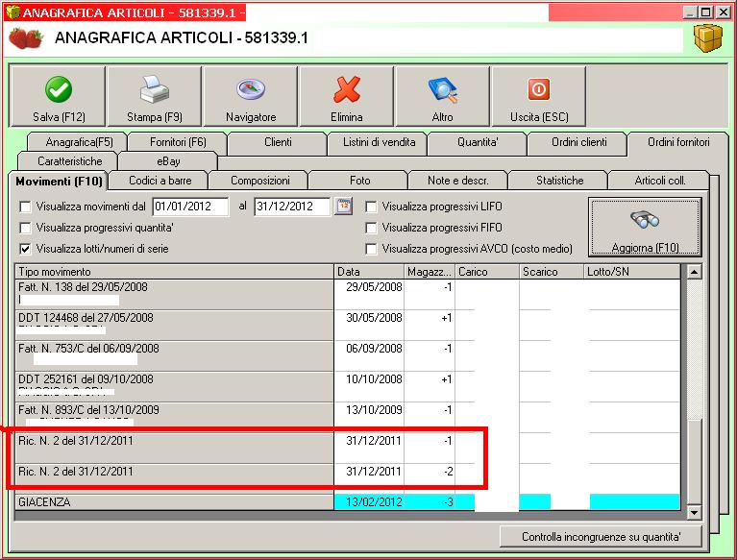This screenshot has height=560, width=737.
Task: Click the Uscita (ESC) exit button
Action: pos(539,97)
